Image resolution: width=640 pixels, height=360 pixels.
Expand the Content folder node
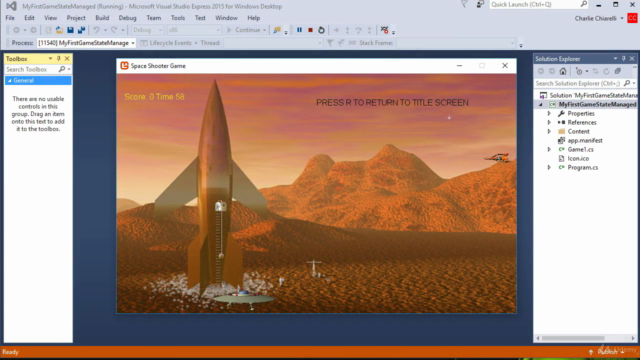pyautogui.click(x=549, y=131)
